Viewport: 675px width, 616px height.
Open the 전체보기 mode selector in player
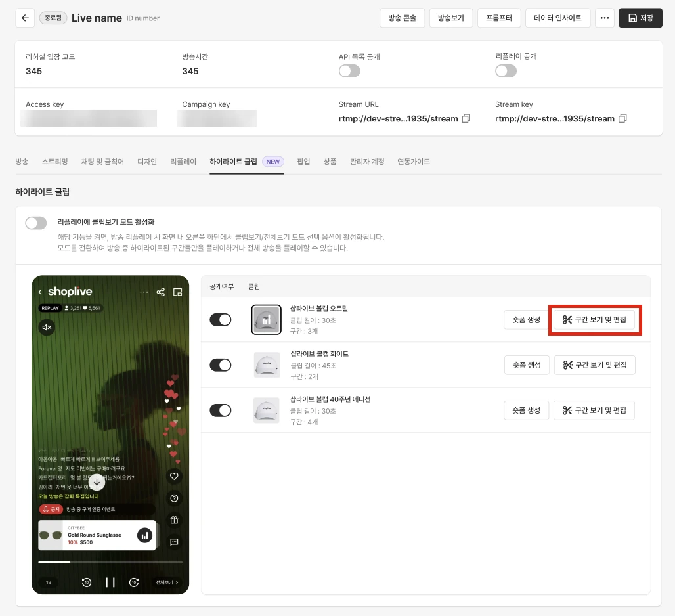point(167,583)
